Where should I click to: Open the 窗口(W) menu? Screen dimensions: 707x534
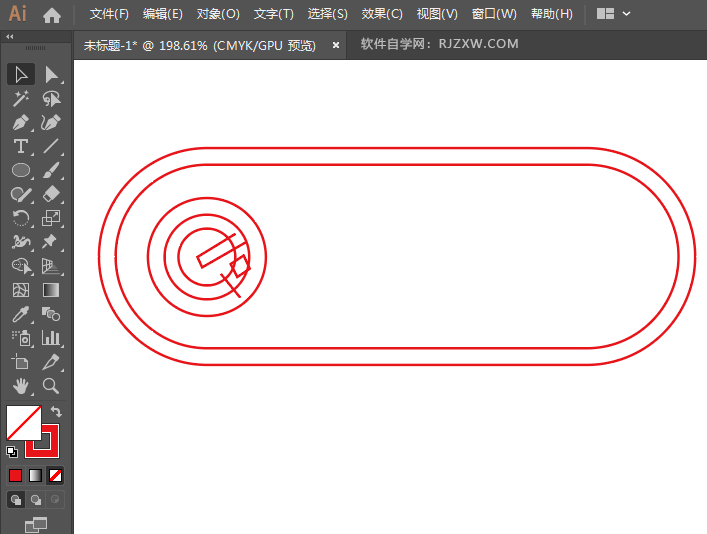click(x=494, y=14)
